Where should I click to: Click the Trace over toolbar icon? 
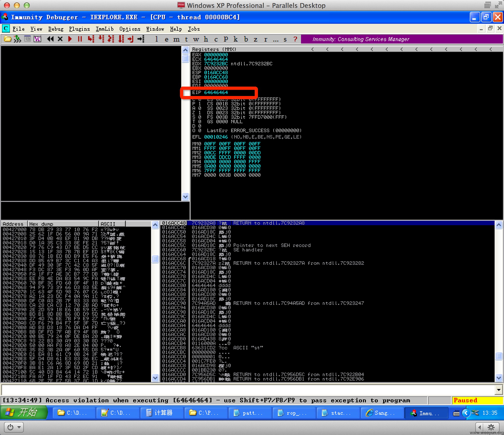121,39
